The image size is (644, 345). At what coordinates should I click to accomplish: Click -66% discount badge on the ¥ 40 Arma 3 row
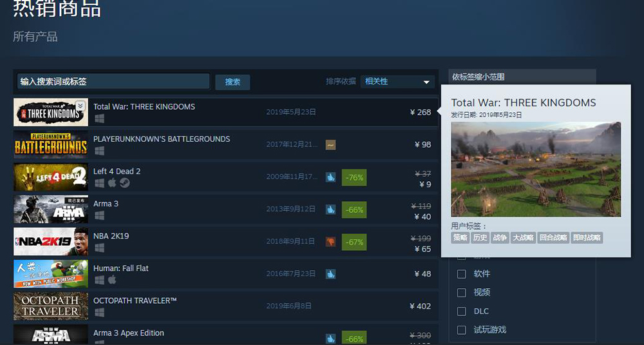click(x=354, y=210)
